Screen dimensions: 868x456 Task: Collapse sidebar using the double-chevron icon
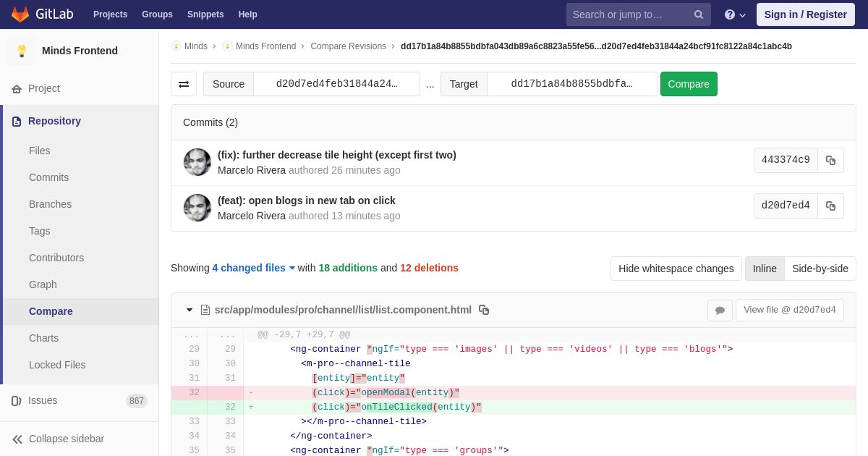click(17, 439)
